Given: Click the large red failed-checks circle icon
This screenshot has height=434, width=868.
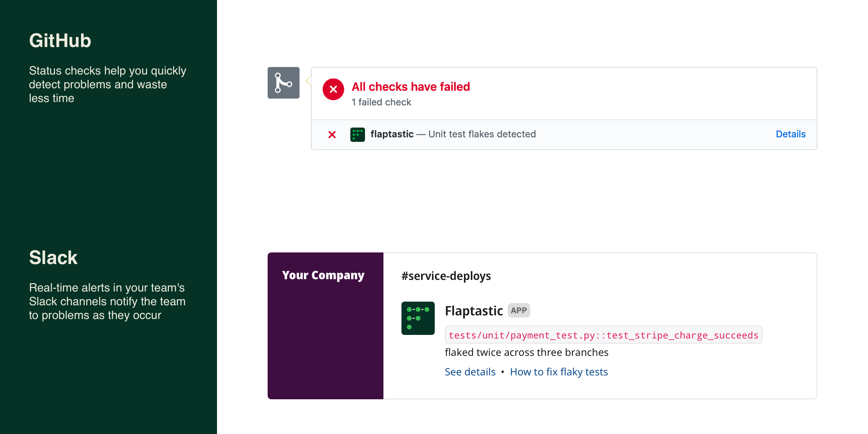Looking at the screenshot, I should pos(333,89).
